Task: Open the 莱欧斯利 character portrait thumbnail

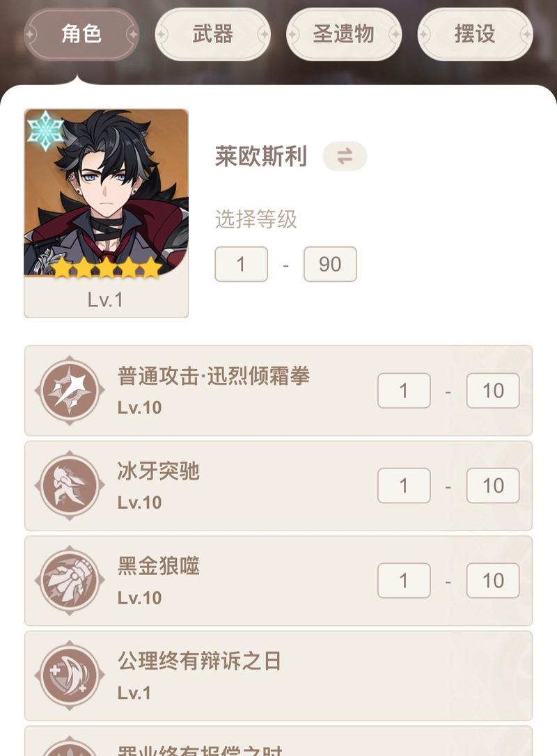Action: point(106,213)
